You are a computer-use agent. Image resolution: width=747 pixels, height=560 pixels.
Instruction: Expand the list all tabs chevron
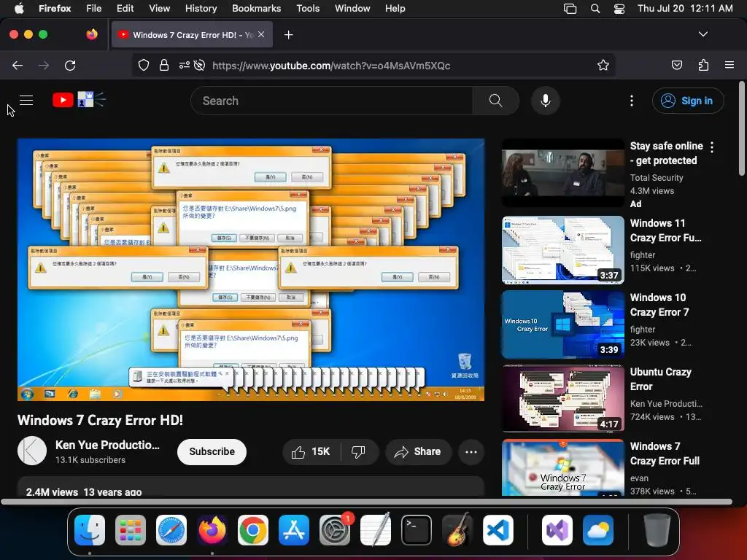703,34
